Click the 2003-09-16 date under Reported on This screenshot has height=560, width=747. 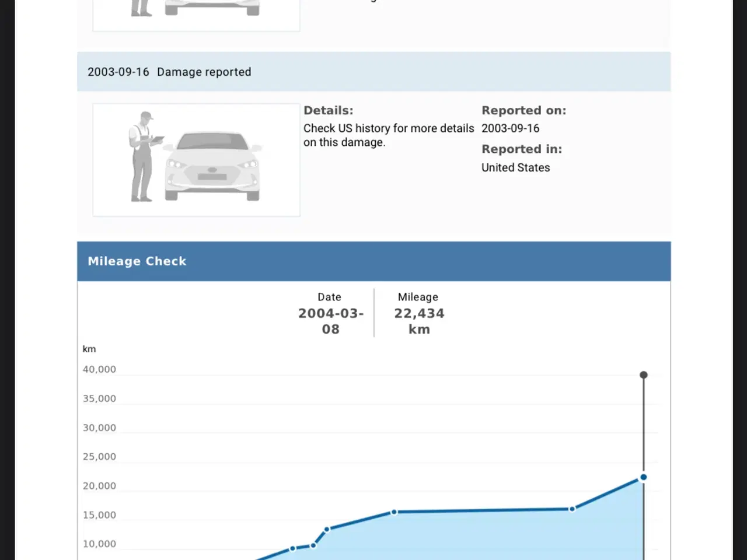pos(510,128)
